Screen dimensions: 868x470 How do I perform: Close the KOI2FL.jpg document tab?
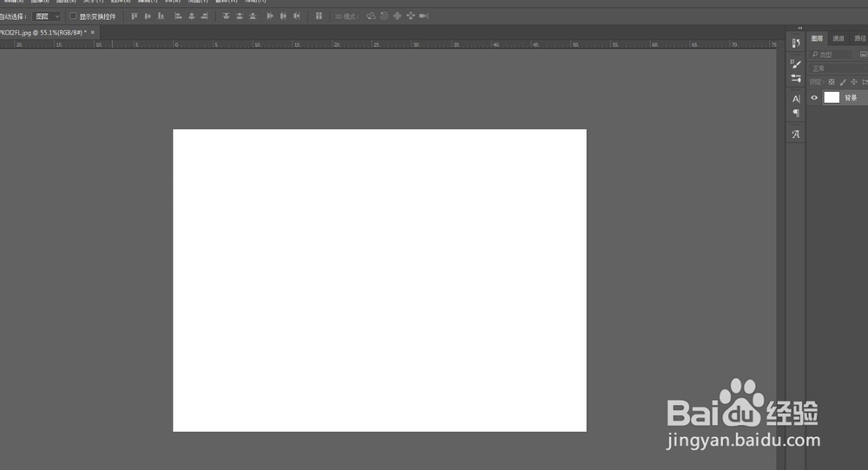click(93, 33)
